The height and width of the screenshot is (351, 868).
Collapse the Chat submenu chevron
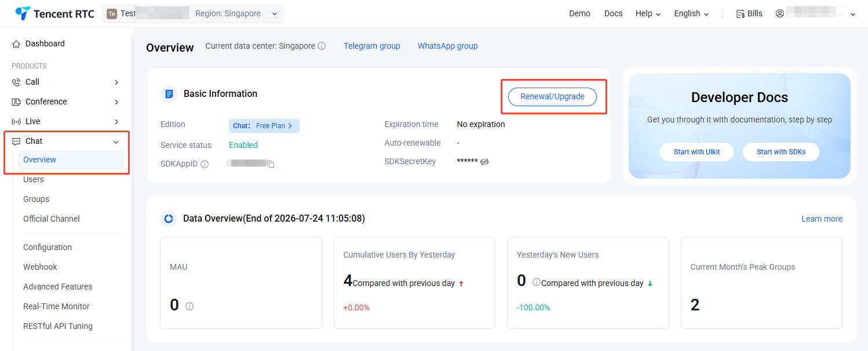(x=116, y=142)
